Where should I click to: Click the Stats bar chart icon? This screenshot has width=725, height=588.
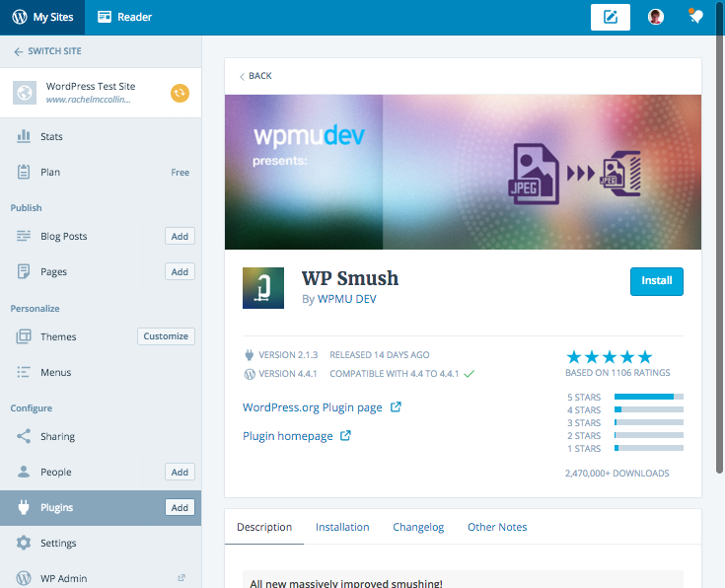pos(24,136)
